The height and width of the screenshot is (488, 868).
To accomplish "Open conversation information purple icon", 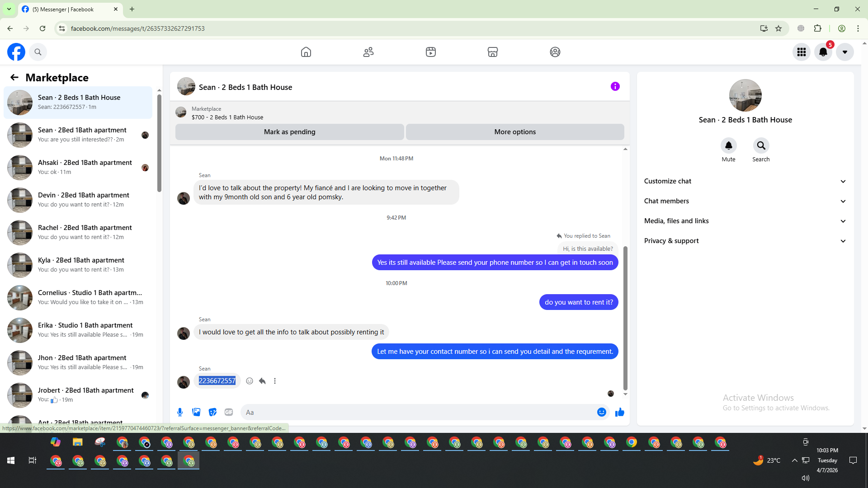I will [615, 86].
